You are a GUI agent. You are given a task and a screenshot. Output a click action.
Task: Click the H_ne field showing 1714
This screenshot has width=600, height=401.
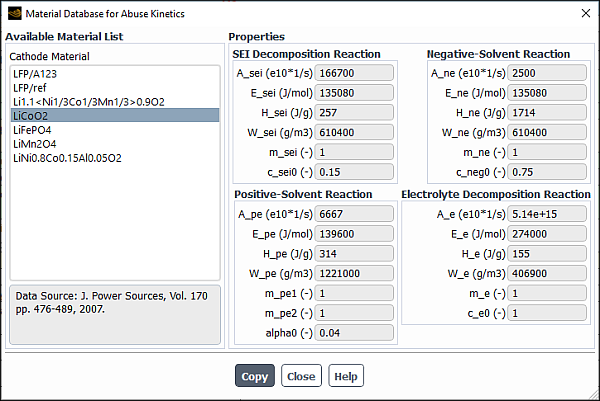click(x=547, y=112)
